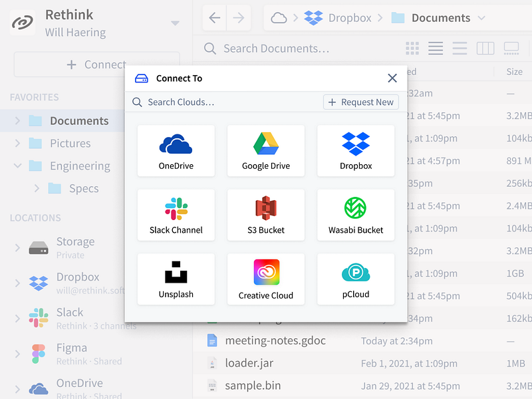This screenshot has width=532, height=399.
Task: Select the Google Drive cloud option
Action: pos(265,151)
